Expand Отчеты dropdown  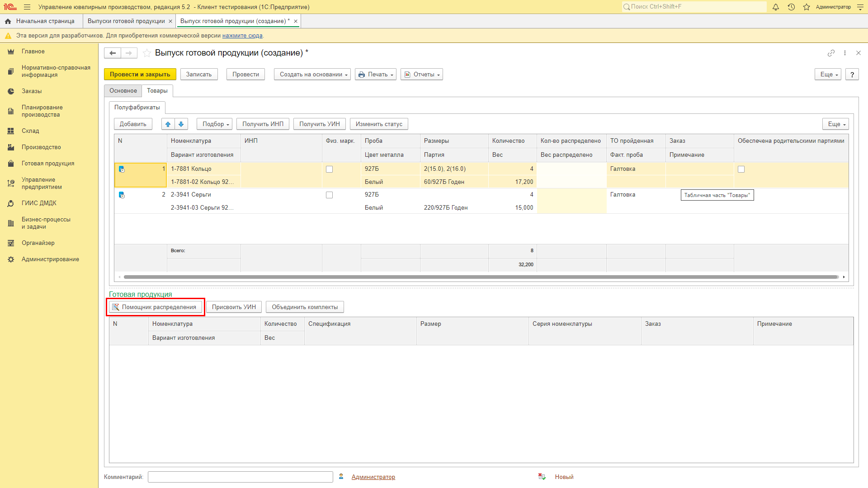click(422, 75)
